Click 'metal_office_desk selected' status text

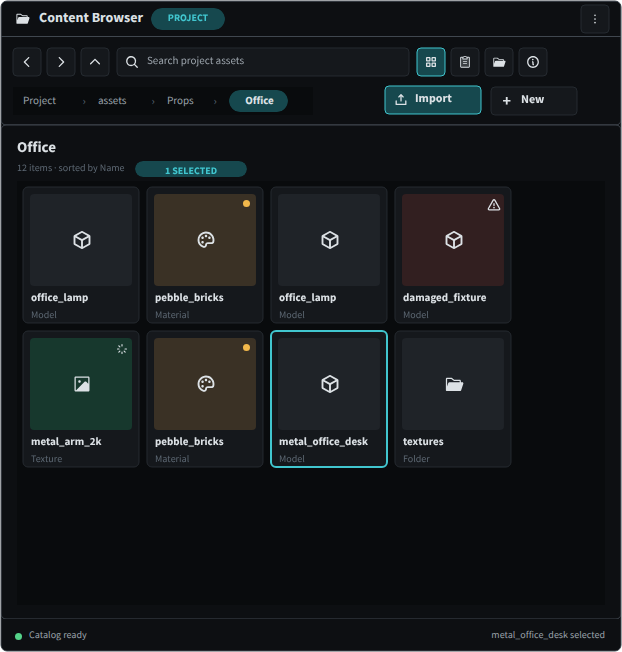548,635
